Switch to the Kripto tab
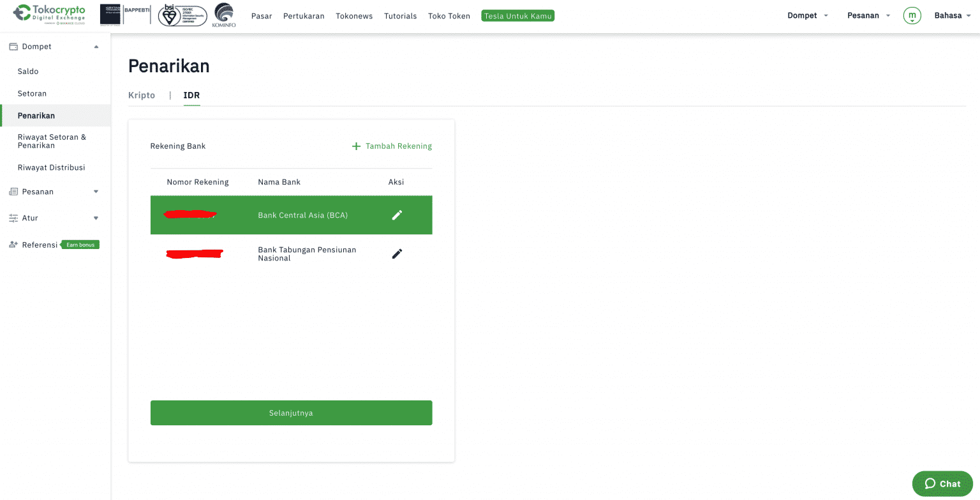Viewport: 980px width, 500px height. (142, 95)
